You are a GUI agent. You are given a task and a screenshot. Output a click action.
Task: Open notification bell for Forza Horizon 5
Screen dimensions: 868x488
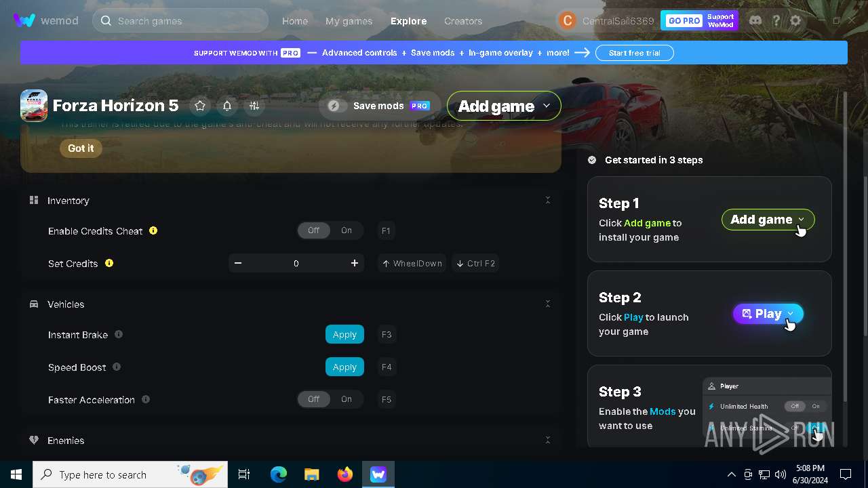[227, 106]
